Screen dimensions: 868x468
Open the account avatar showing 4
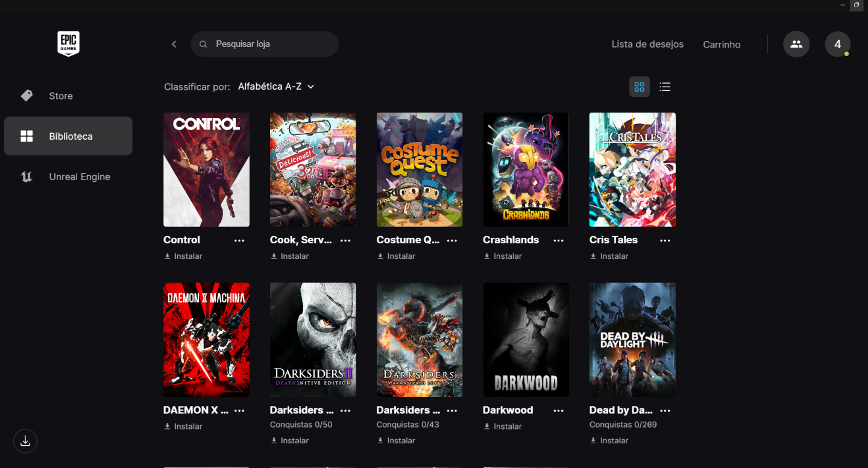click(x=837, y=44)
